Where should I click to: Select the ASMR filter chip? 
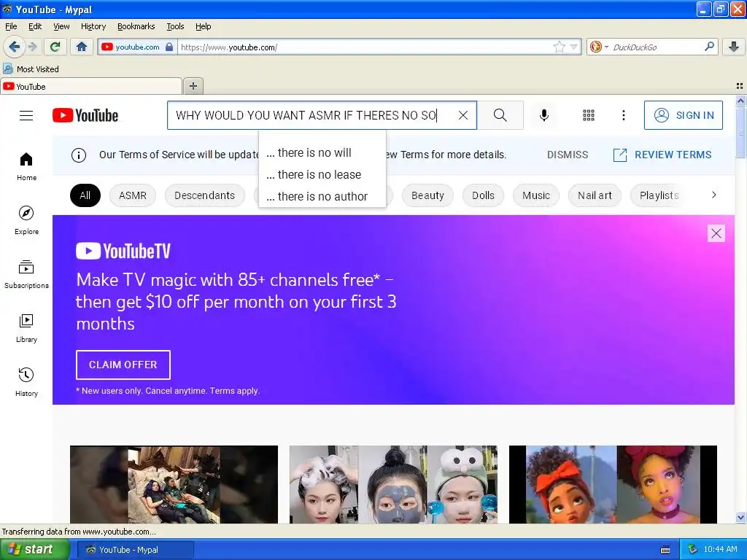[133, 195]
